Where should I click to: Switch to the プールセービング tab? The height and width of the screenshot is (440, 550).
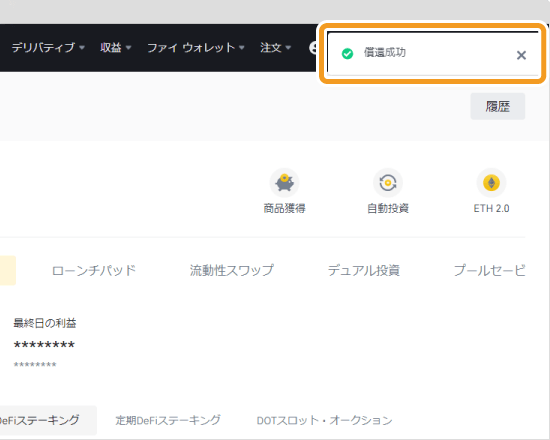pyautogui.click(x=489, y=271)
